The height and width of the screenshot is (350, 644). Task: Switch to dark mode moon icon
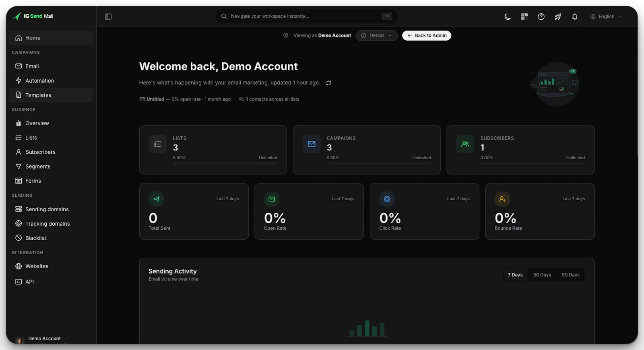click(508, 16)
